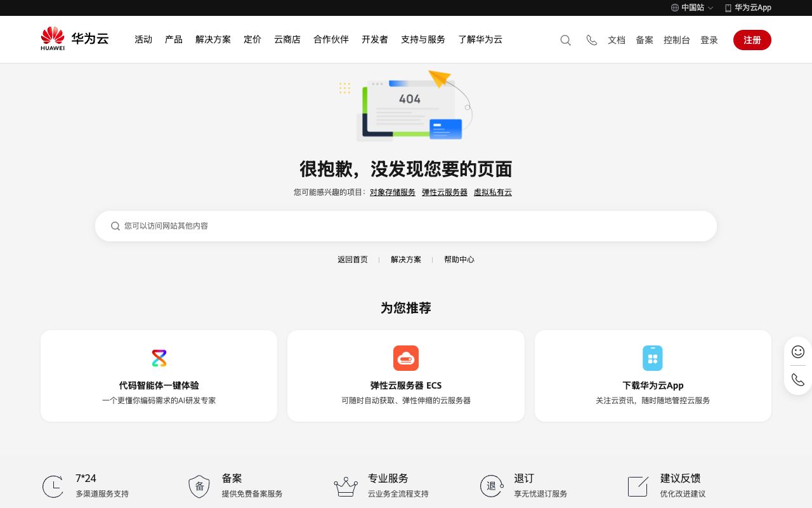Click the 返回首页 link
The image size is (812, 508).
pyautogui.click(x=353, y=259)
